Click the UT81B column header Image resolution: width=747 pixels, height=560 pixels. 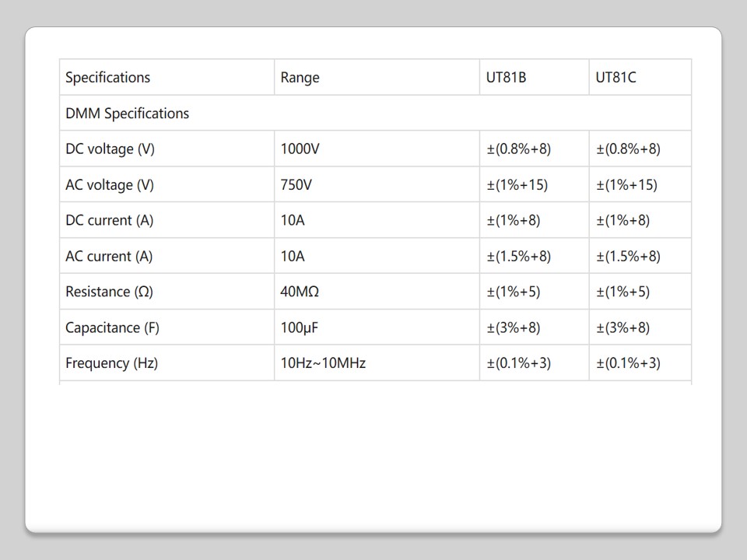(x=507, y=78)
